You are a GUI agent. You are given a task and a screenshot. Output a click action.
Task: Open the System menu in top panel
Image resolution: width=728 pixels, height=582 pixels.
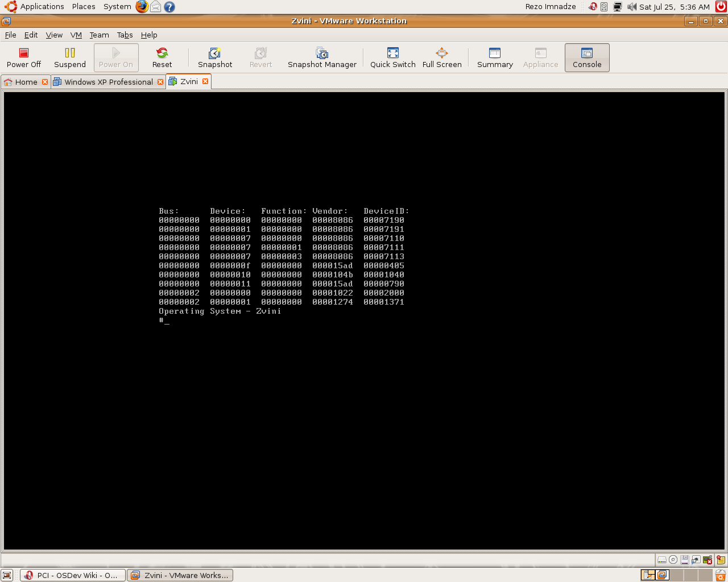[117, 7]
